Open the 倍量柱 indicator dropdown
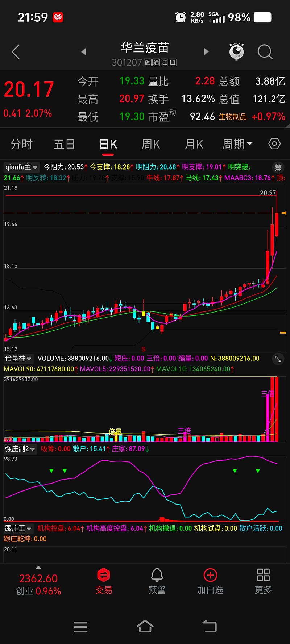The height and width of the screenshot is (644, 290). pos(18,358)
